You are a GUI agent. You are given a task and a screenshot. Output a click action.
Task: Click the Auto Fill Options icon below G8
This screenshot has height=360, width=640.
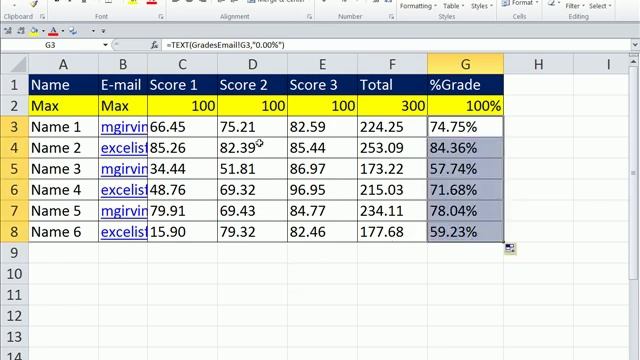click(x=510, y=248)
